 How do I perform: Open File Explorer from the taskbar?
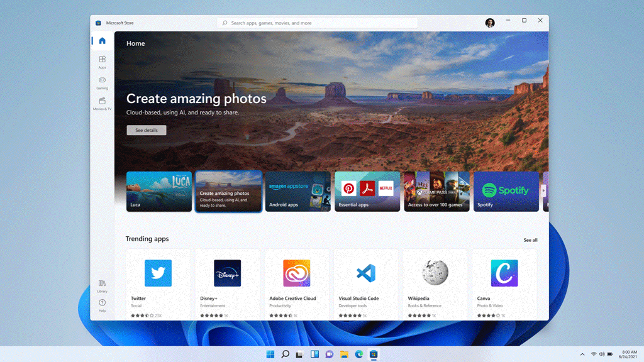[344, 354]
